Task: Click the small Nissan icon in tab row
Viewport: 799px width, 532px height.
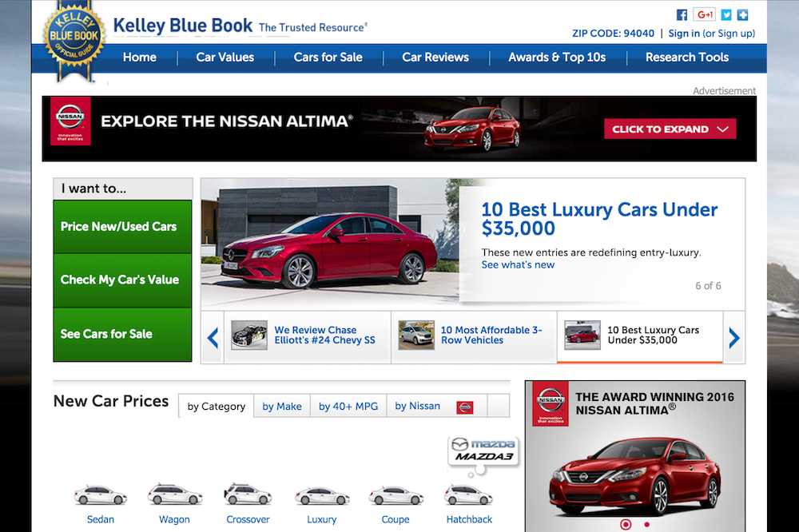Action: pyautogui.click(x=465, y=407)
